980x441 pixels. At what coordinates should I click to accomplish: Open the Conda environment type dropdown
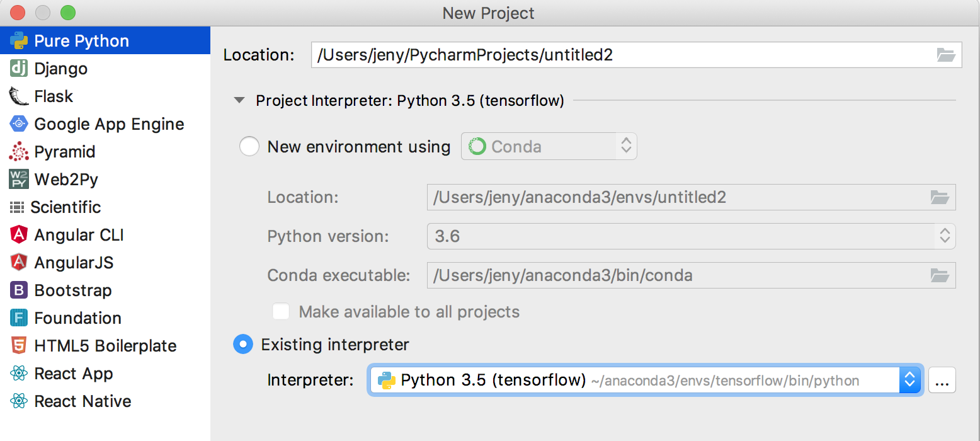click(x=549, y=147)
